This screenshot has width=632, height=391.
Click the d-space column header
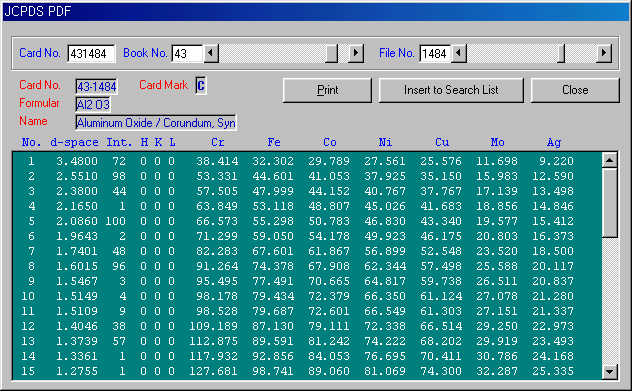click(74, 142)
